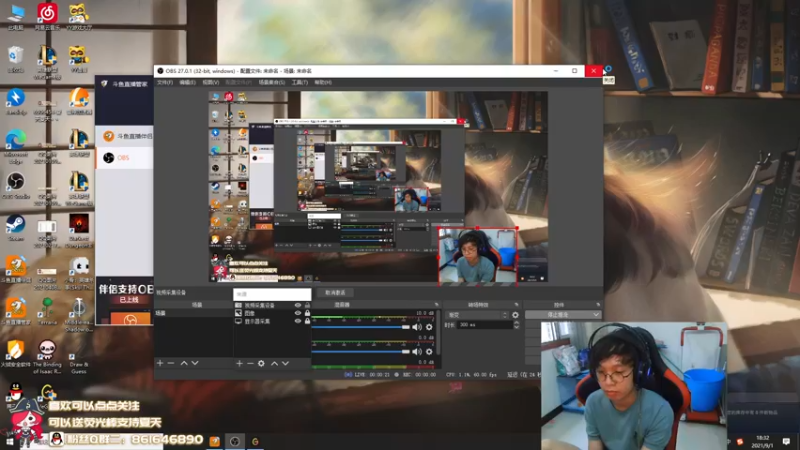This screenshot has height=450, width=800.
Task: Open Darkest Dungeon desktop shortcut
Action: (79, 231)
